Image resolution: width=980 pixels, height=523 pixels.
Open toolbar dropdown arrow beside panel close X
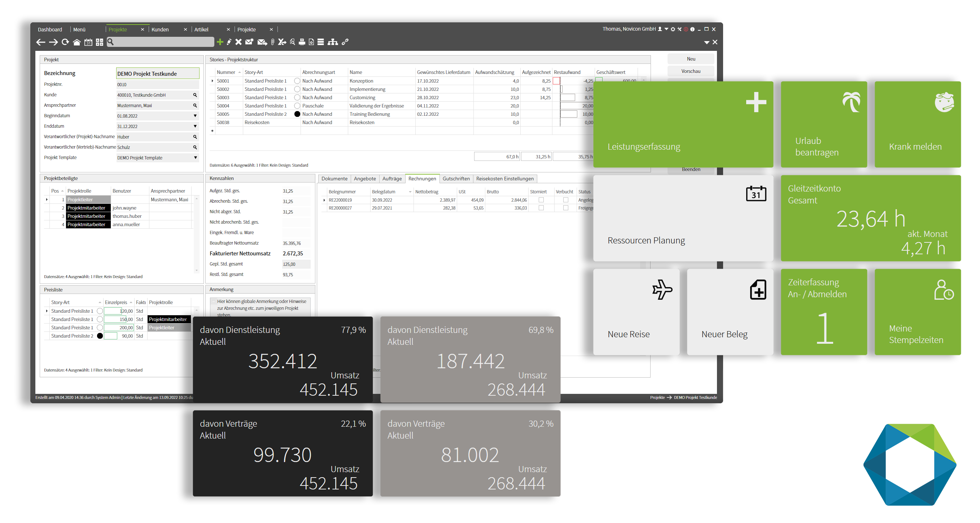coord(706,42)
